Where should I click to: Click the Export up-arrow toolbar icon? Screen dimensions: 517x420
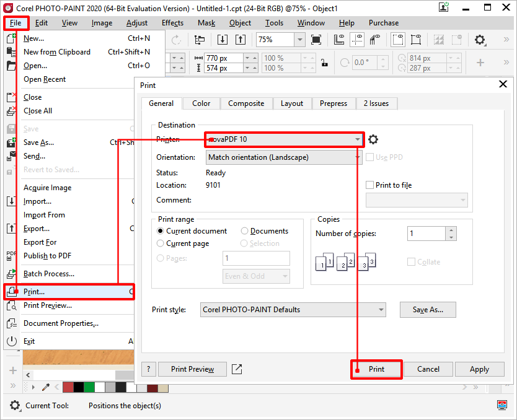click(241, 40)
